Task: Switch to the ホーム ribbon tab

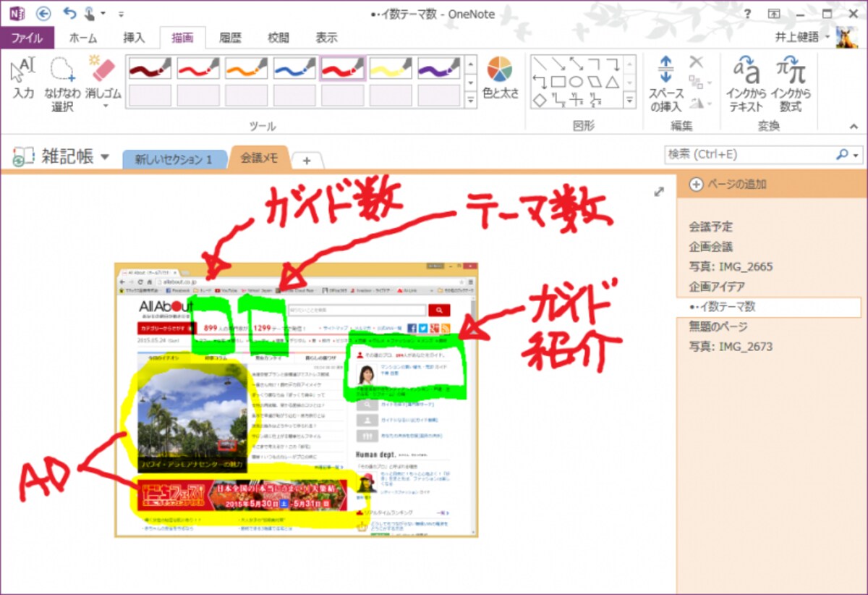Action: [x=83, y=38]
